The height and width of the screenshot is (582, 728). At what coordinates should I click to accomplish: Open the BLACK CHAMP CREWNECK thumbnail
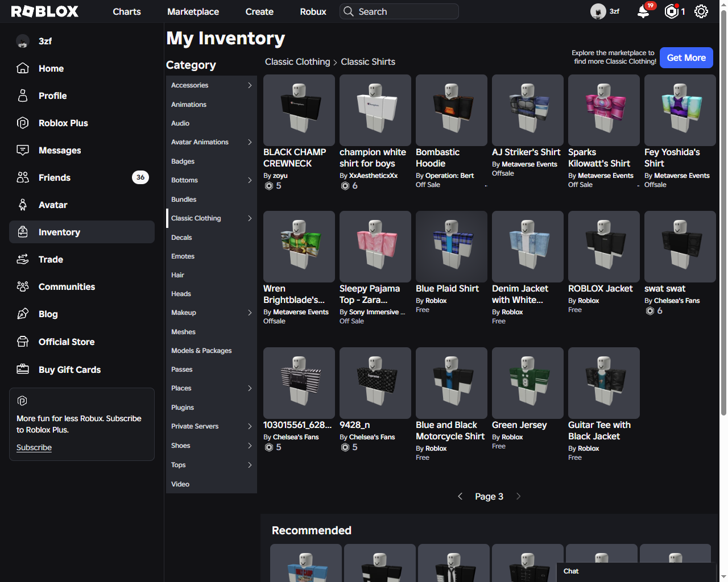coord(299,110)
